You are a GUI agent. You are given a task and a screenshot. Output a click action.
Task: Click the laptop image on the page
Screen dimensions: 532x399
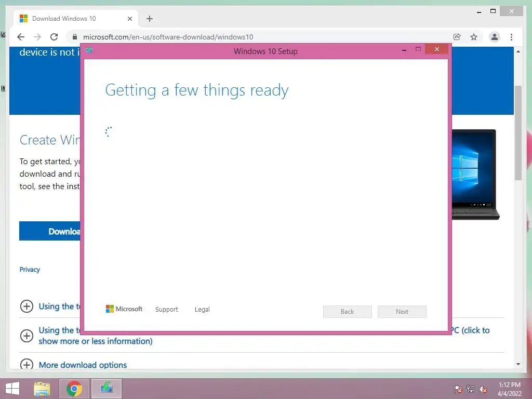point(475,175)
